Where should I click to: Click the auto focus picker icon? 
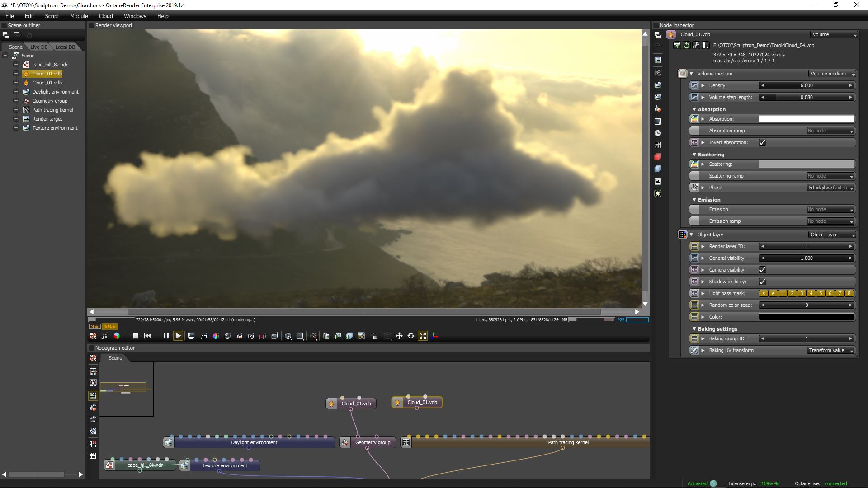204,336
